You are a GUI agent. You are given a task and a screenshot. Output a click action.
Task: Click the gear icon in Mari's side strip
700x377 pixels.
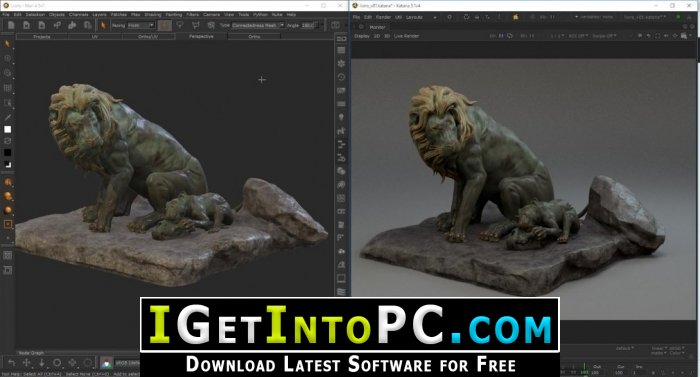[341, 63]
